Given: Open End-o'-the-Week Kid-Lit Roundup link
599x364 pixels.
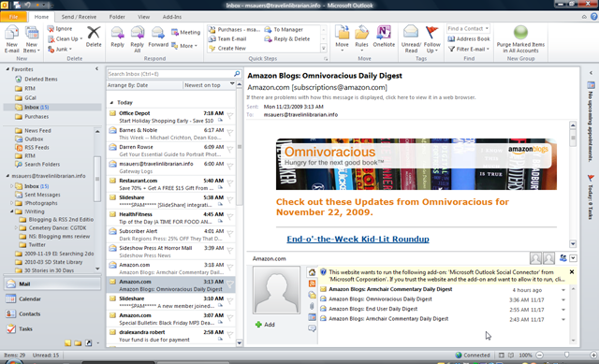Looking at the screenshot, I should pyautogui.click(x=358, y=240).
